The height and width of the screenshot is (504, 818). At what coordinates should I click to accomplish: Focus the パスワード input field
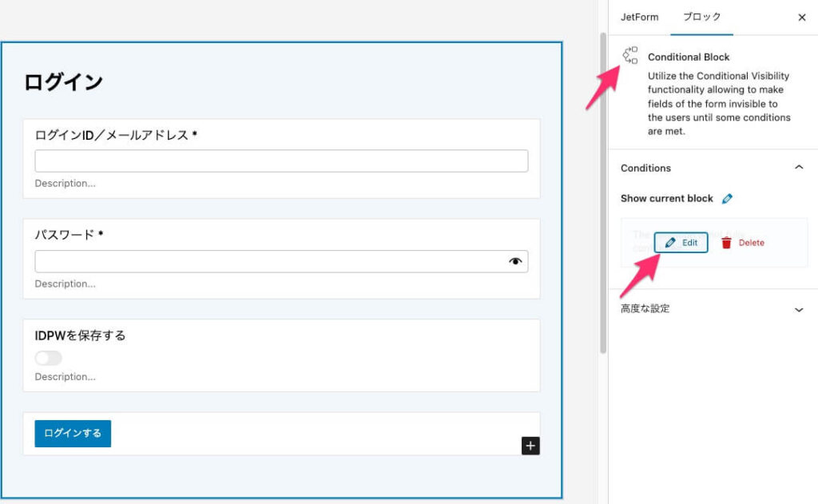click(x=268, y=261)
